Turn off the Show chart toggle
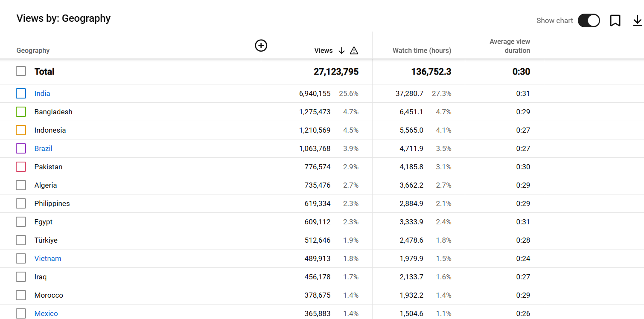 point(589,20)
